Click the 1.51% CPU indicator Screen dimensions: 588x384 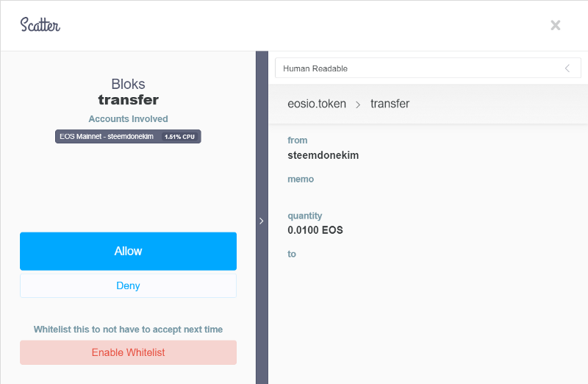click(x=179, y=137)
